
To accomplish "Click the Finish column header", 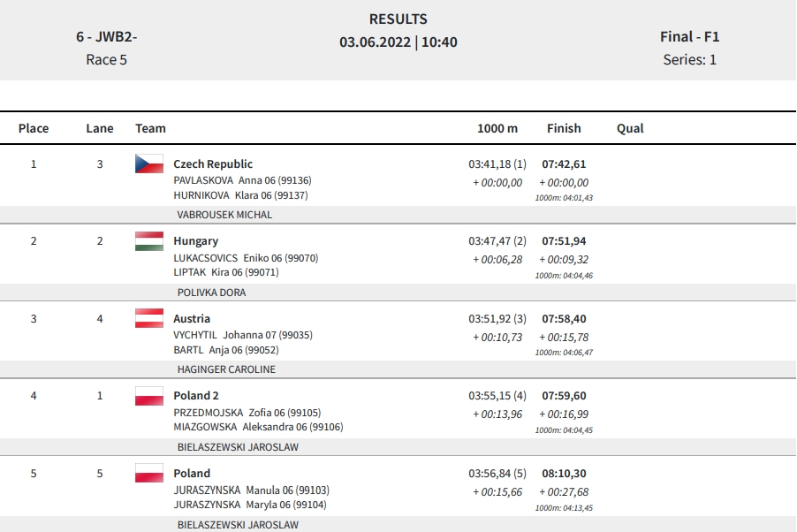I will point(564,128).
